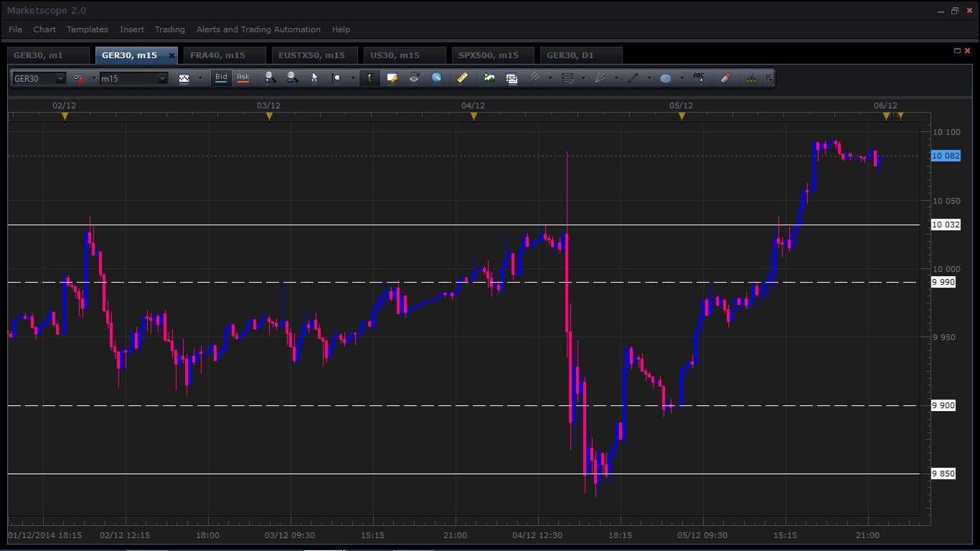Switch to the EUSTX50, m15 tab
This screenshot has width=980, height=551.
click(x=313, y=55)
